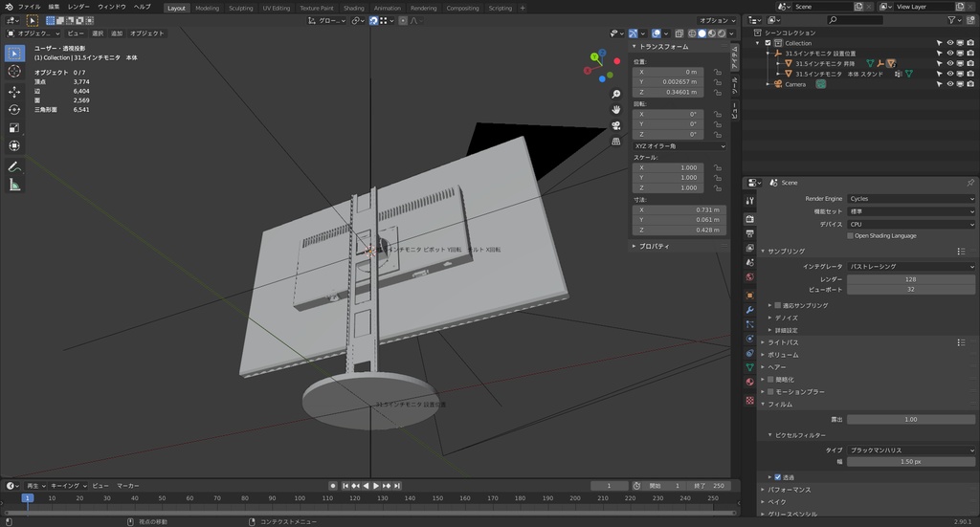This screenshot has height=527, width=980.
Task: Enable the Open Shading Language checkbox
Action: pos(850,235)
